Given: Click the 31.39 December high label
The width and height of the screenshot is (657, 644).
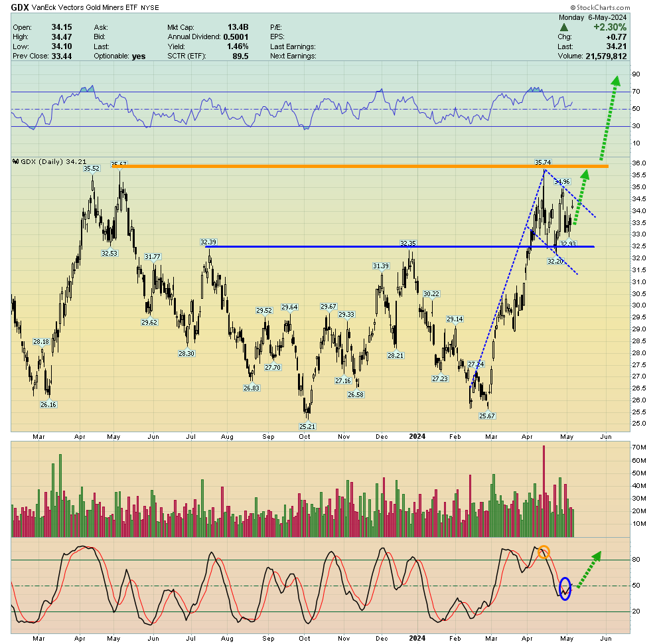Looking at the screenshot, I should click(382, 266).
